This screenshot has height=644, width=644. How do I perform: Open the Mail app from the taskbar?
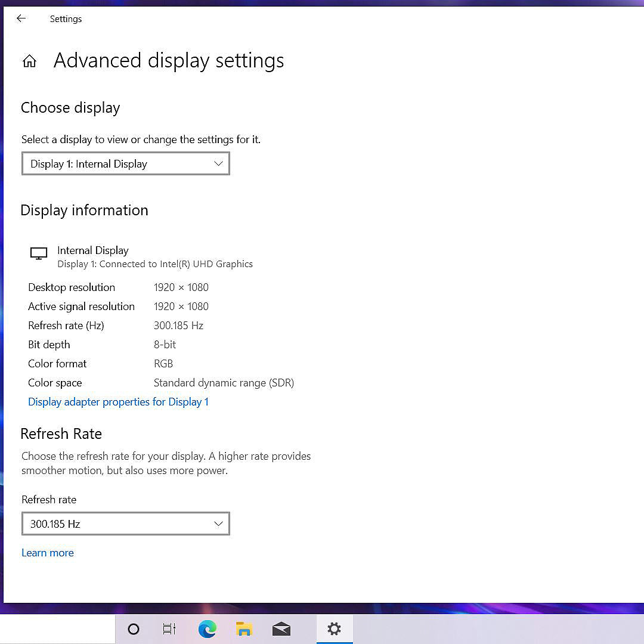(x=281, y=629)
